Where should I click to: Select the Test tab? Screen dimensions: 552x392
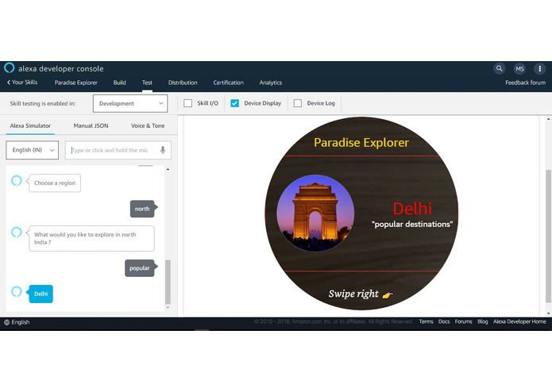click(x=147, y=83)
